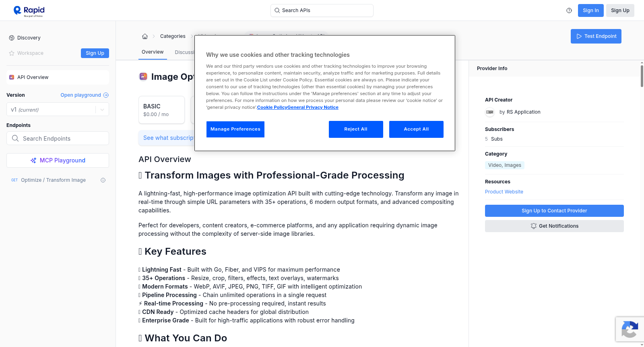Click the Video, Images category tag
Image resolution: width=644 pixels, height=347 pixels.
click(505, 165)
